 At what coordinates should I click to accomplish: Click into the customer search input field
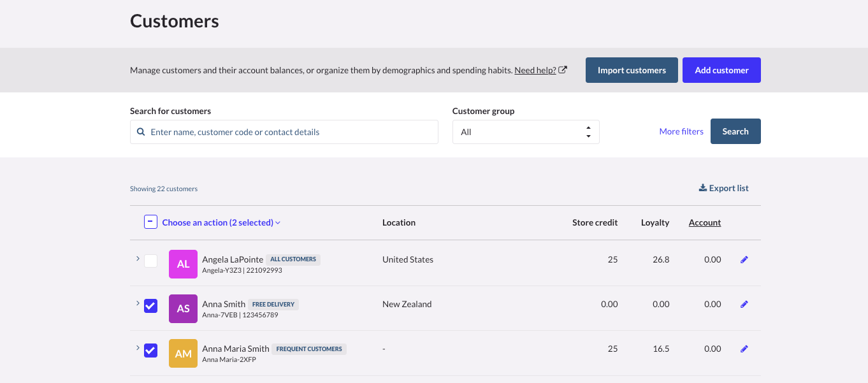click(291, 132)
